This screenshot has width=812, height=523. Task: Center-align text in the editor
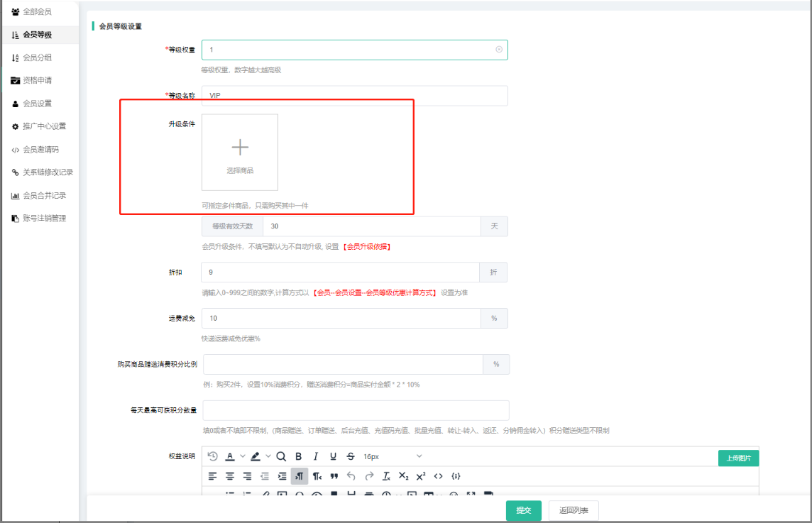click(x=230, y=476)
